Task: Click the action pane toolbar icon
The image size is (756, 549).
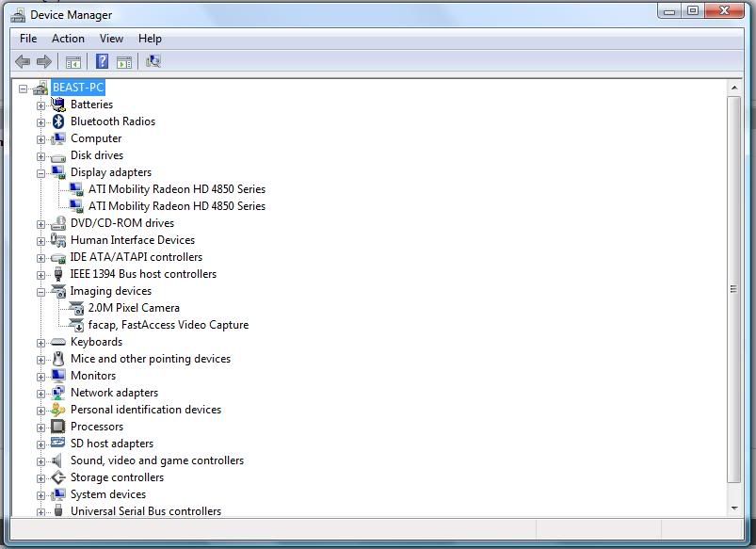Action: [x=124, y=62]
